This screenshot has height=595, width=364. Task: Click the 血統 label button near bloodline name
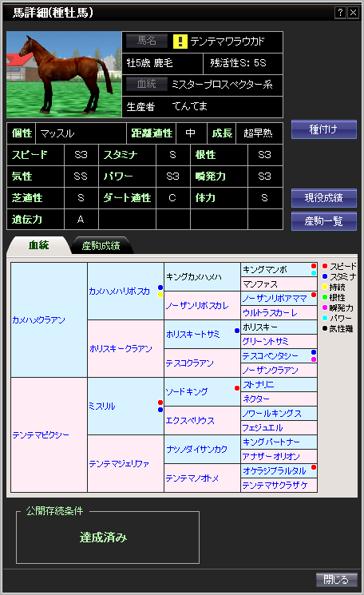[x=147, y=84]
